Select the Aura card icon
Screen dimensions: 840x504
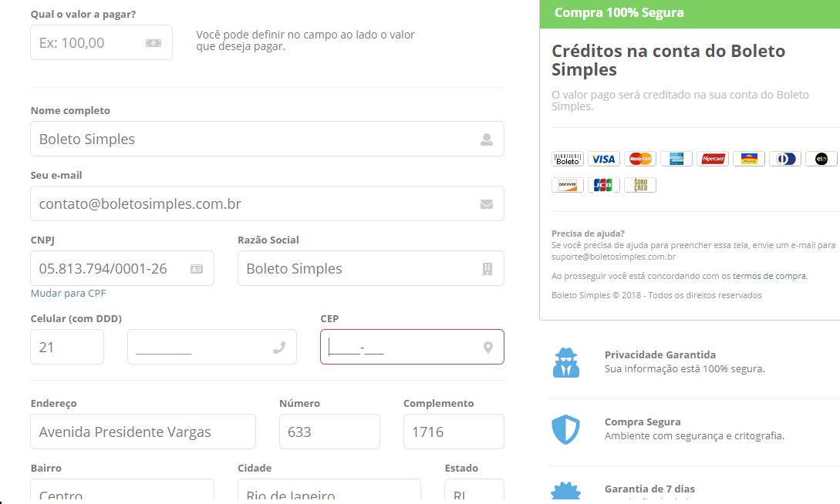pos(749,159)
